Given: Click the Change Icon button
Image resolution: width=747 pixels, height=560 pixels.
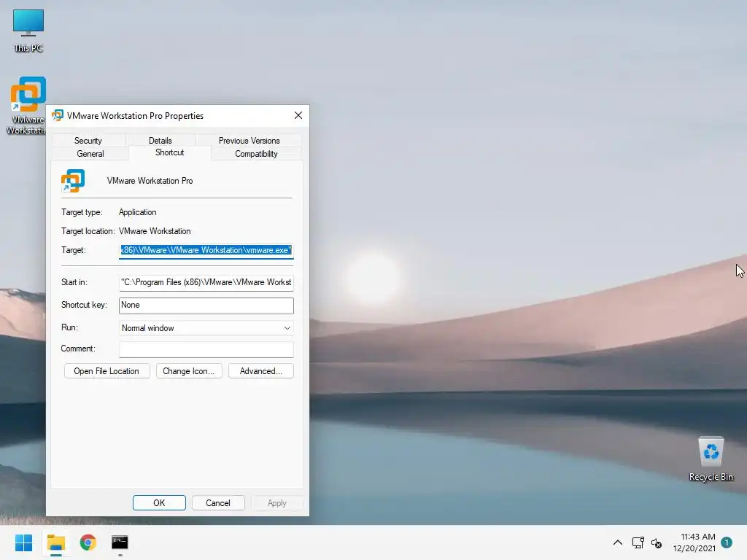Looking at the screenshot, I should [x=189, y=371].
